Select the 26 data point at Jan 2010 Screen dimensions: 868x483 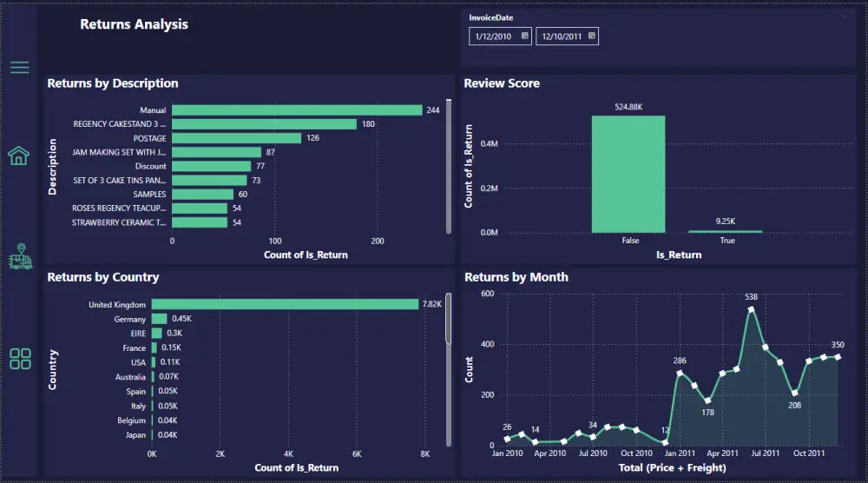point(507,440)
